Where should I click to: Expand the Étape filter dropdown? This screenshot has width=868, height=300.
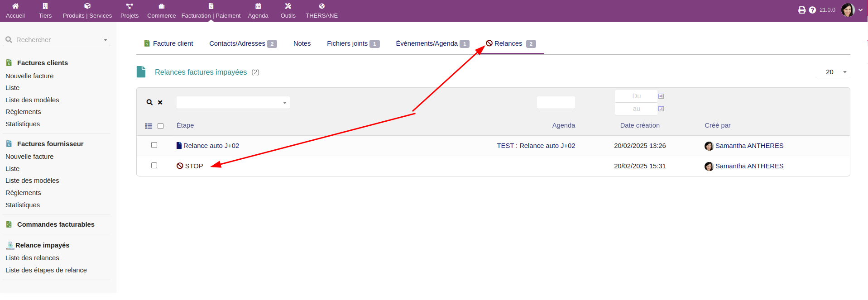pyautogui.click(x=284, y=103)
